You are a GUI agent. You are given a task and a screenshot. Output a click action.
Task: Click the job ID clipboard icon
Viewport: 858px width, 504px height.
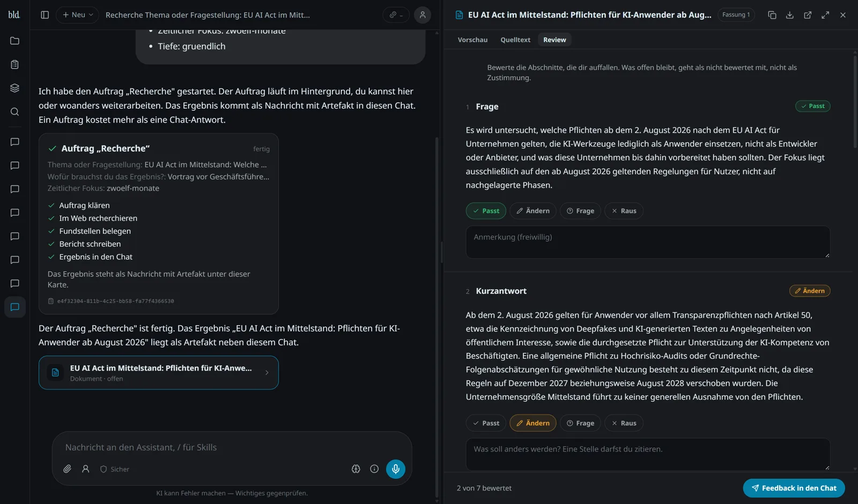point(51,301)
